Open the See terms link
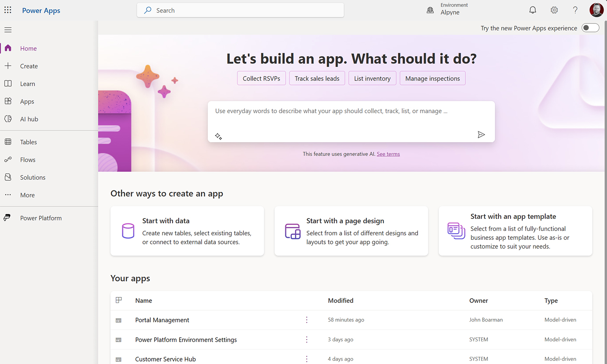Screen dimensions: 607x364 [x=388, y=154]
